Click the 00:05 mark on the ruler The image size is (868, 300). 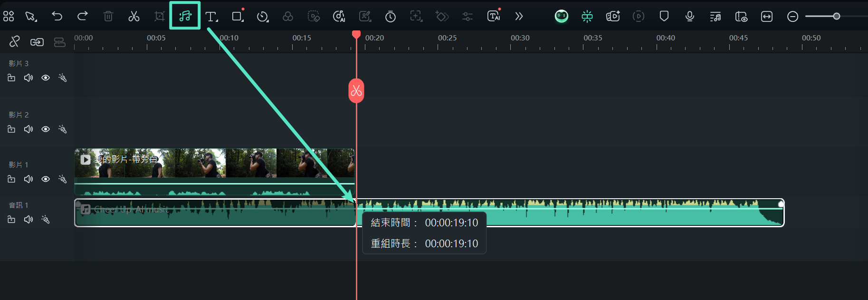(156, 38)
